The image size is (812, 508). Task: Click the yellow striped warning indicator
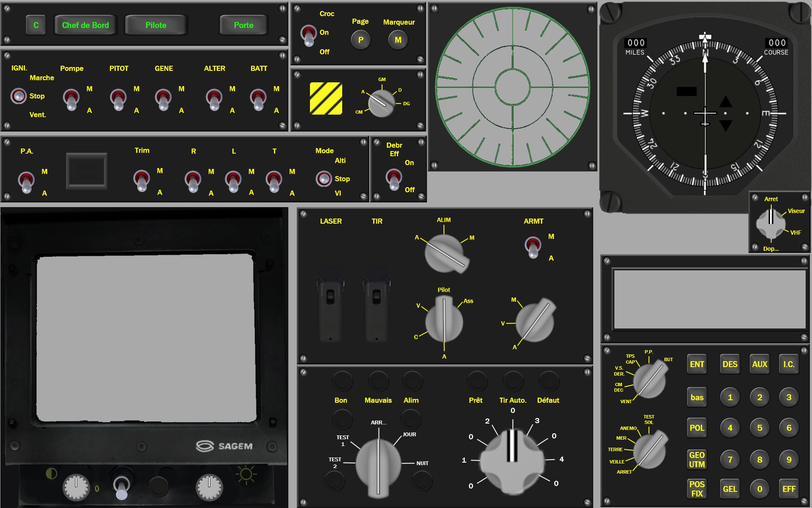point(326,98)
